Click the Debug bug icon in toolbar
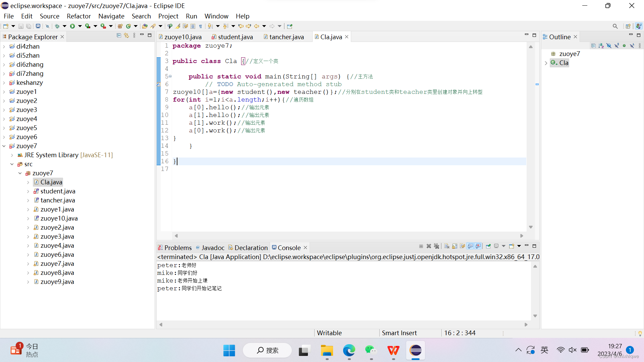Viewport: 644px width, 362px height. tap(57, 26)
